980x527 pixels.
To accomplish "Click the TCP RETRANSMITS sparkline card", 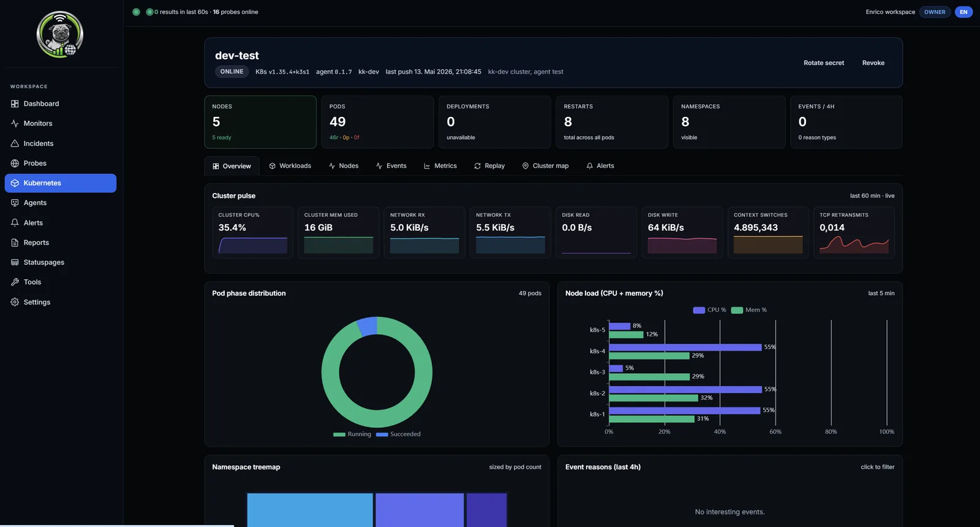I will coord(854,232).
